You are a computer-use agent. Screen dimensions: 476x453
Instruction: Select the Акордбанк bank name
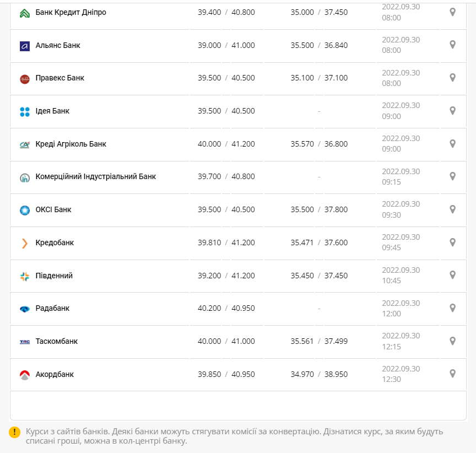(x=55, y=374)
